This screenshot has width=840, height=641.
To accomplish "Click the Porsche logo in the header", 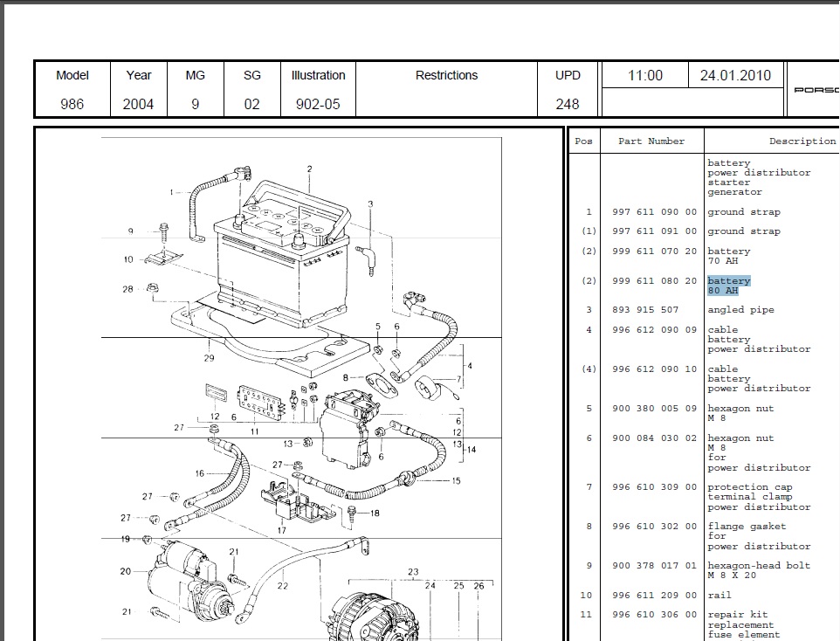I will (x=816, y=90).
